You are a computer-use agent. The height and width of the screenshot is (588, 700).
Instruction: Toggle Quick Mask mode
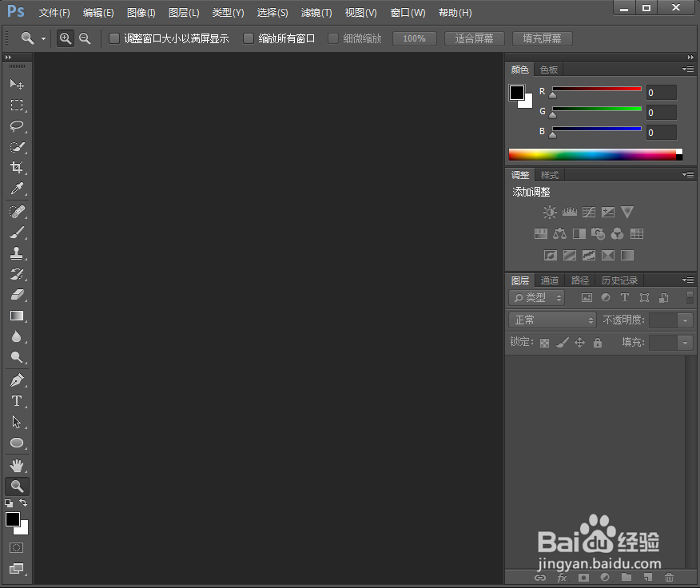pos(17,548)
